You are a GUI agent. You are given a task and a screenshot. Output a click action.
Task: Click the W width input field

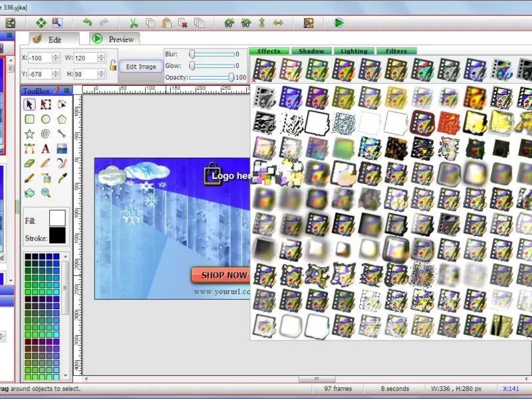85,58
